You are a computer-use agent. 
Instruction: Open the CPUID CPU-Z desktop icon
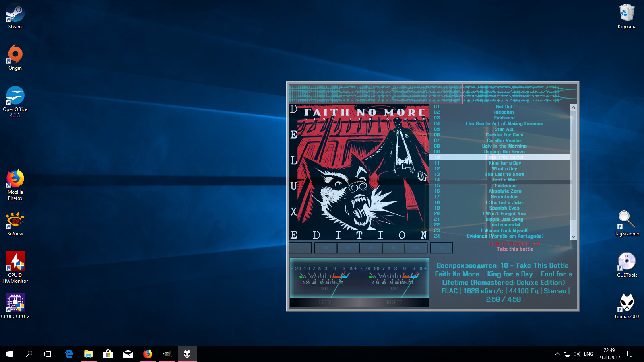(15, 306)
